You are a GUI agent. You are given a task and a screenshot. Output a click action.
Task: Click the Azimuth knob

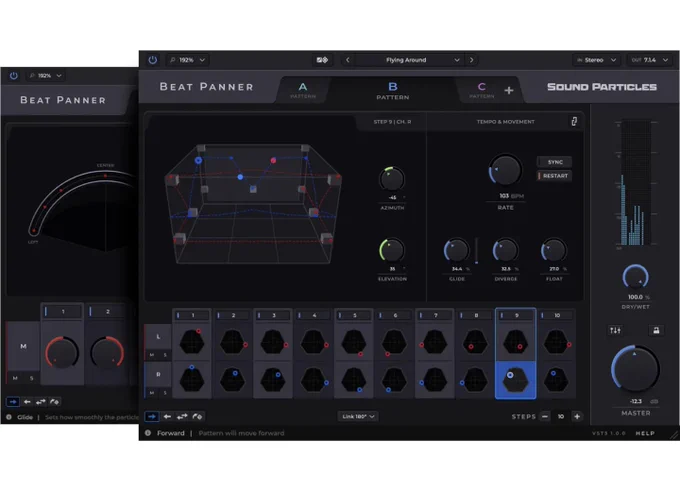click(392, 179)
